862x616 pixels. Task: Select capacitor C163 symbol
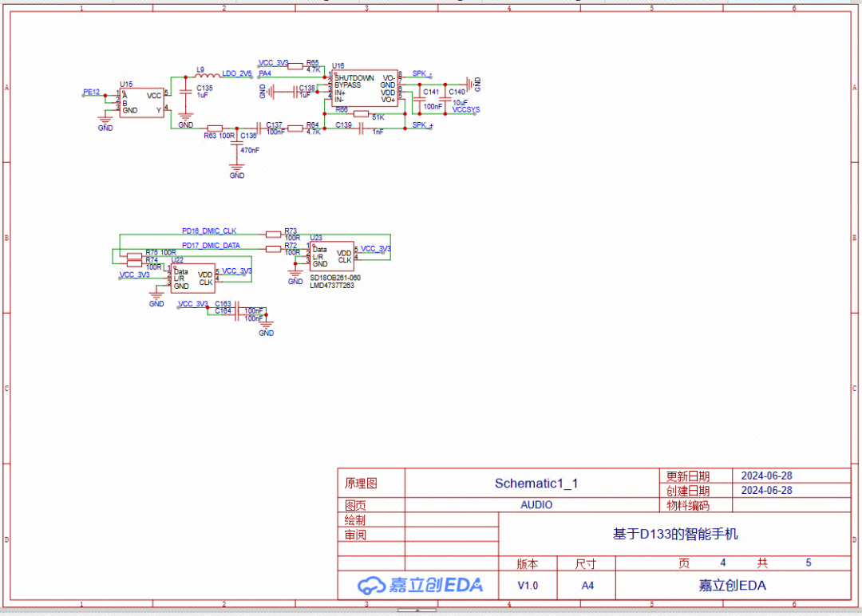[x=237, y=308]
